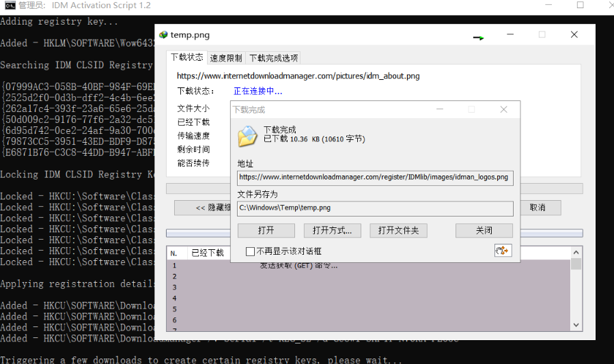
Task: Click the cmd icon in IDM Activation Script title bar
Action: coord(10,5)
